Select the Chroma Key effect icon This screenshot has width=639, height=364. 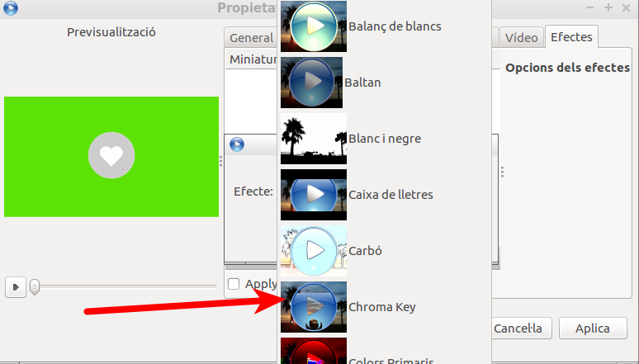click(314, 307)
